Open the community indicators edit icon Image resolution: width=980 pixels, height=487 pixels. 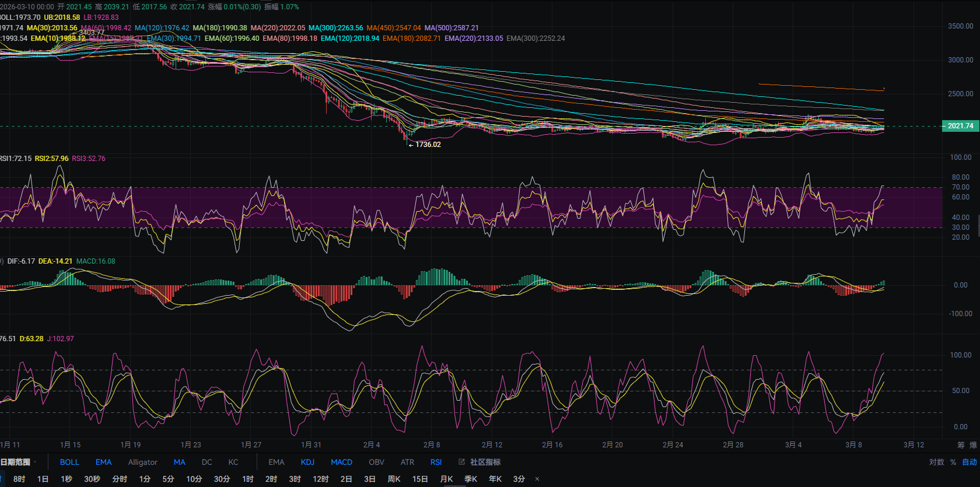coord(461,462)
